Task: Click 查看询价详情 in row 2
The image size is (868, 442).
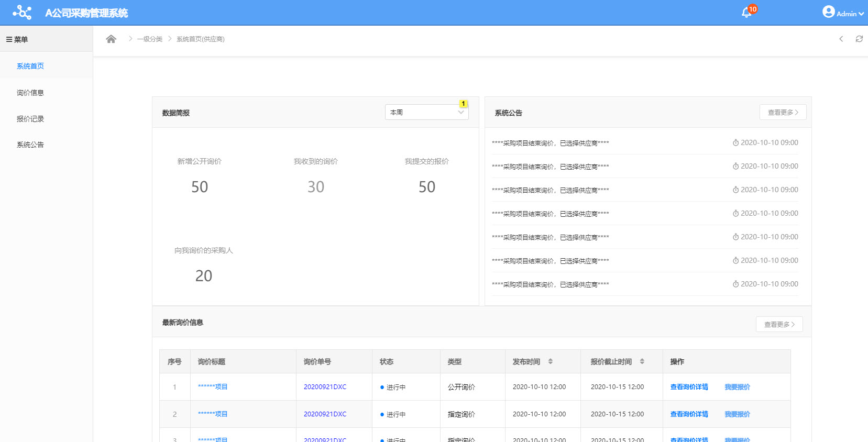Action: pos(689,414)
